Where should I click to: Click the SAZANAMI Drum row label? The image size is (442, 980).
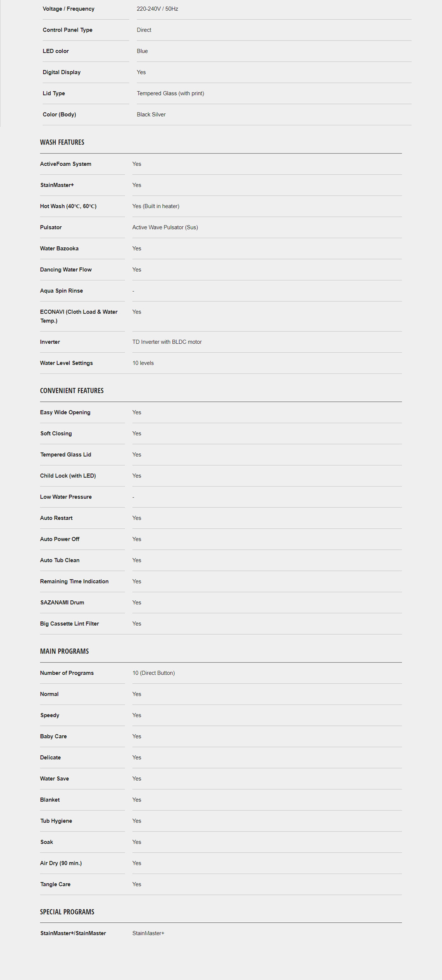(62, 603)
